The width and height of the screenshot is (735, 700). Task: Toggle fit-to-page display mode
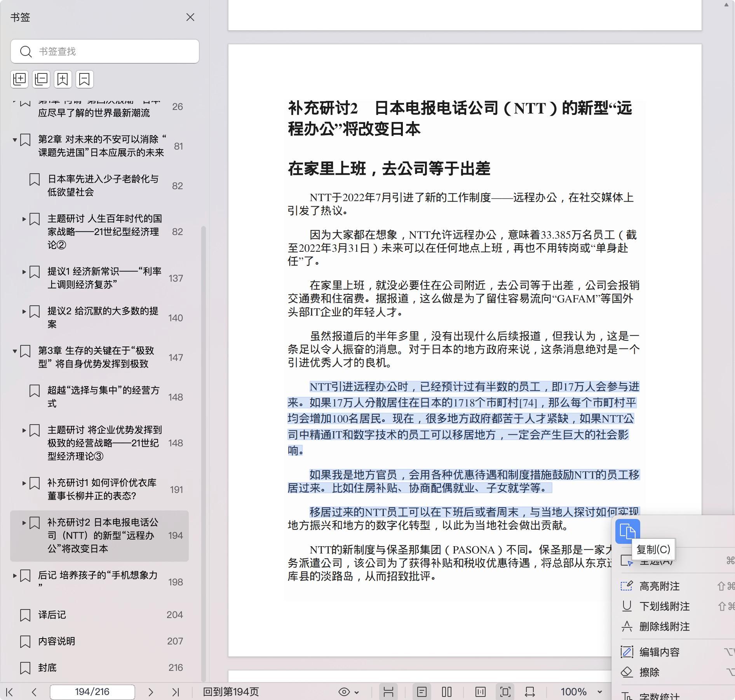(x=505, y=692)
